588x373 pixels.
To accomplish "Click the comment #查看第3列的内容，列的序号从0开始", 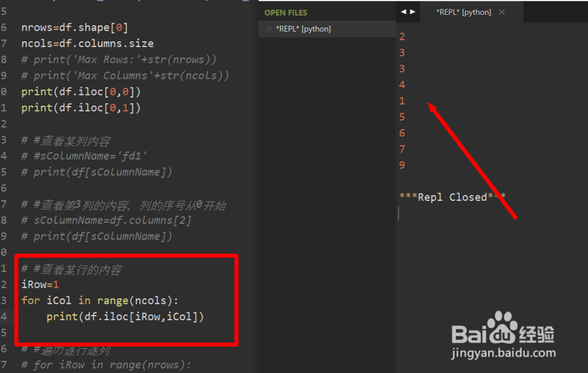I will coord(123,205).
